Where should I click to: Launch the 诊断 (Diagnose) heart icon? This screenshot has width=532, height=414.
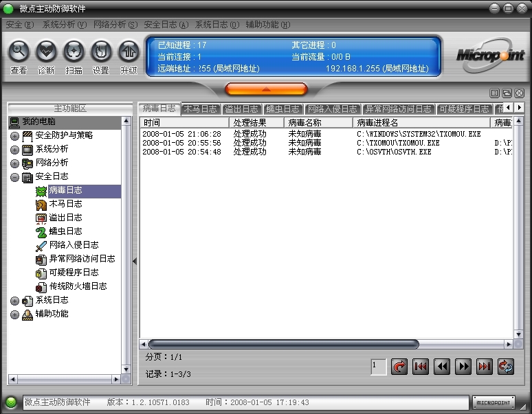click(x=46, y=51)
